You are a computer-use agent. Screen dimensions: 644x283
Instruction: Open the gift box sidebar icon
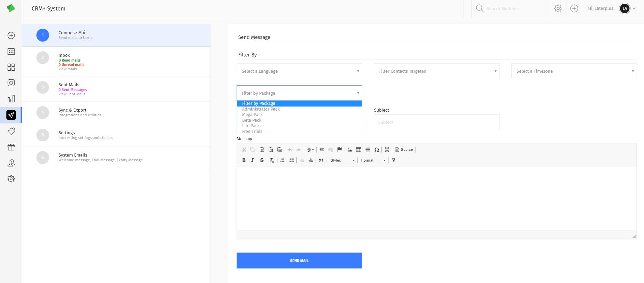pos(11,147)
